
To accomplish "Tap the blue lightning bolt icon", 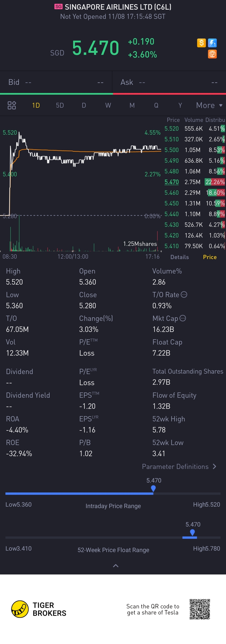I will 212,43.
